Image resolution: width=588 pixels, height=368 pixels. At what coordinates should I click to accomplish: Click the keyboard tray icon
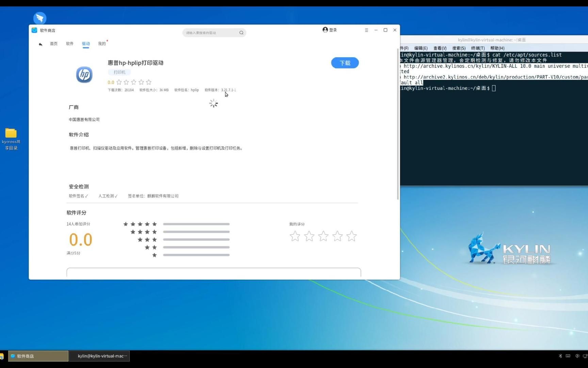point(568,356)
